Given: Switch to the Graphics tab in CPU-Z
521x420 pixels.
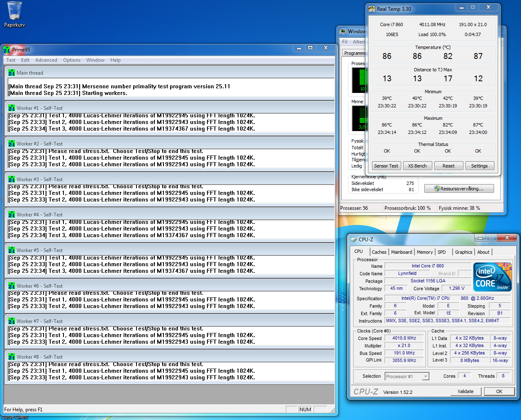Looking at the screenshot, I should [x=463, y=252].
